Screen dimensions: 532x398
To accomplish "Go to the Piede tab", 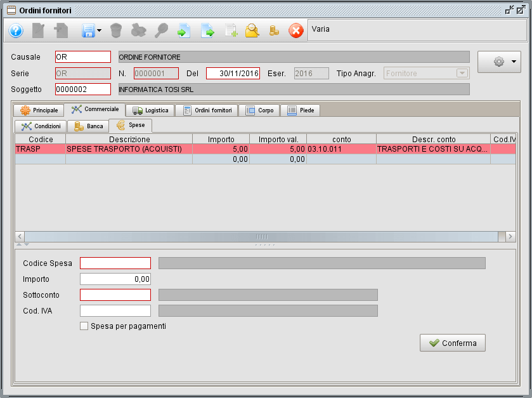I will point(301,110).
